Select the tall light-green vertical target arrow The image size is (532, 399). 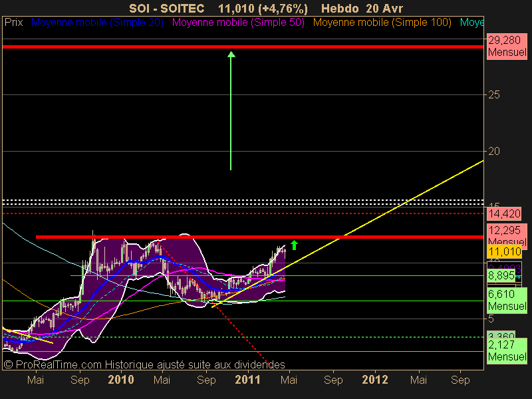231,110
